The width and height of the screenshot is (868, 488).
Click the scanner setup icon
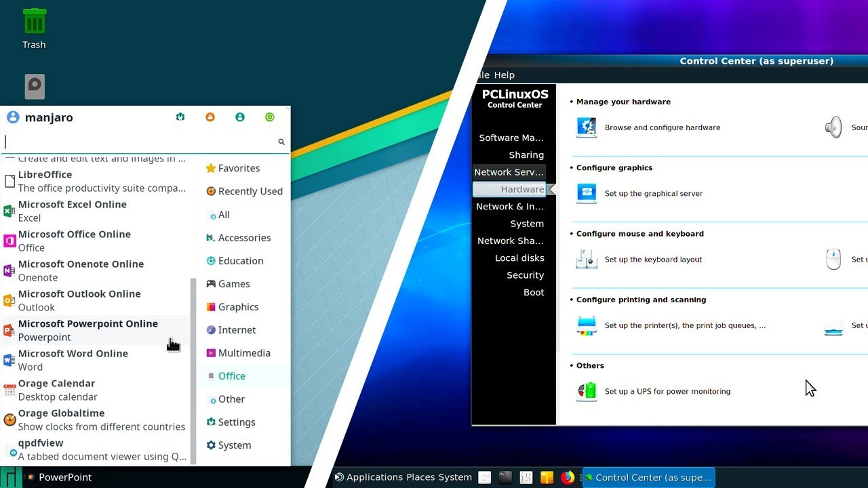[x=833, y=327]
